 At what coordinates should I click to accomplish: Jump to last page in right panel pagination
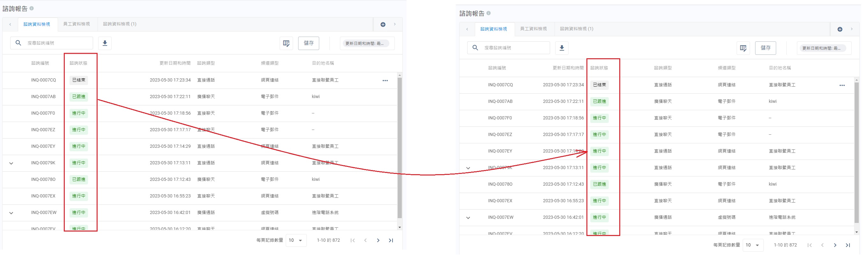pyautogui.click(x=848, y=245)
